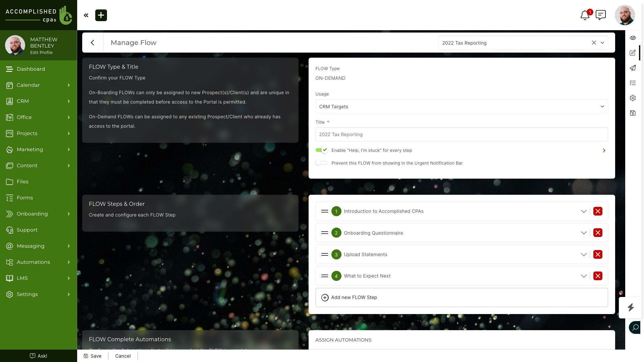Expand the Introduction to Accomplished CPAs step
644x362 pixels.
[584, 212]
